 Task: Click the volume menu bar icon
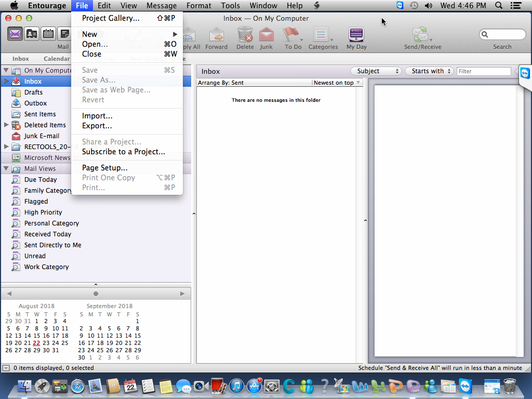click(429, 5)
